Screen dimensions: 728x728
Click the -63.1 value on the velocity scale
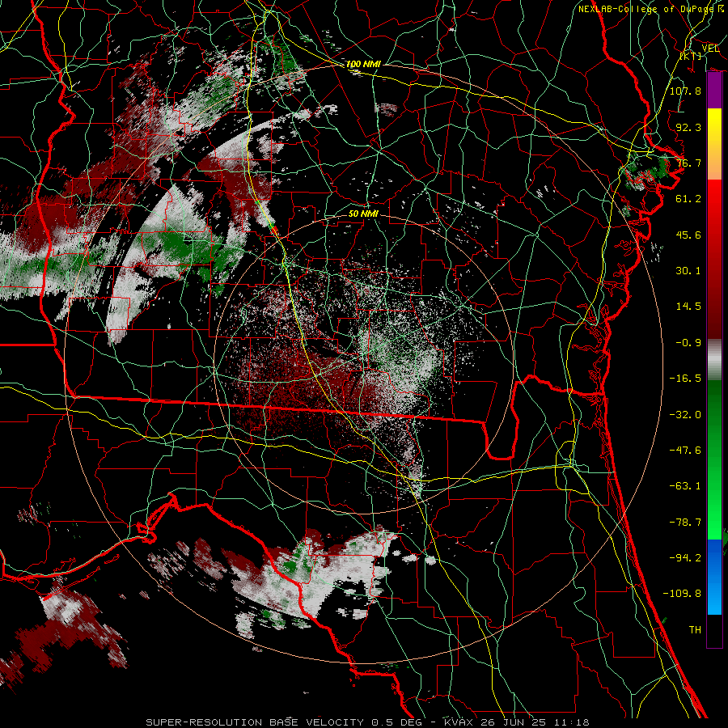pyautogui.click(x=685, y=486)
